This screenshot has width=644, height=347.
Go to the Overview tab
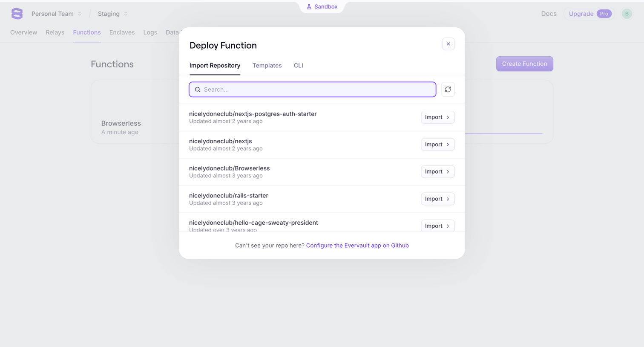pos(24,32)
